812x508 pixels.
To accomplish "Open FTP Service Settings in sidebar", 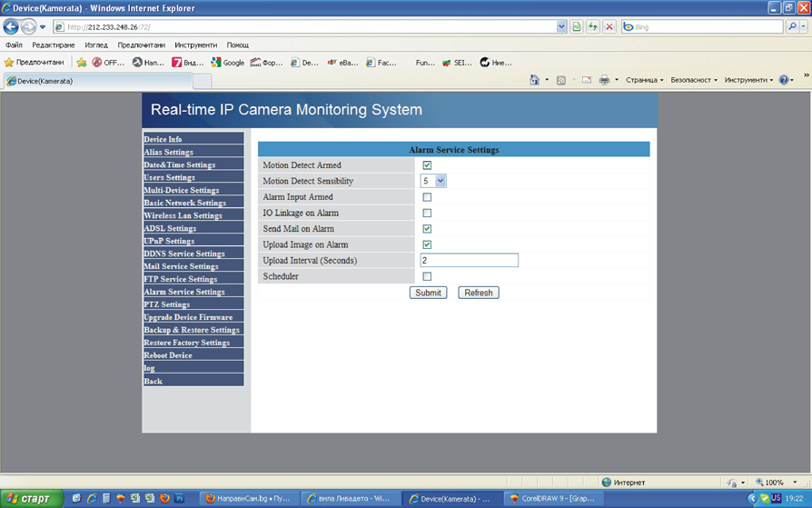I will (x=180, y=279).
